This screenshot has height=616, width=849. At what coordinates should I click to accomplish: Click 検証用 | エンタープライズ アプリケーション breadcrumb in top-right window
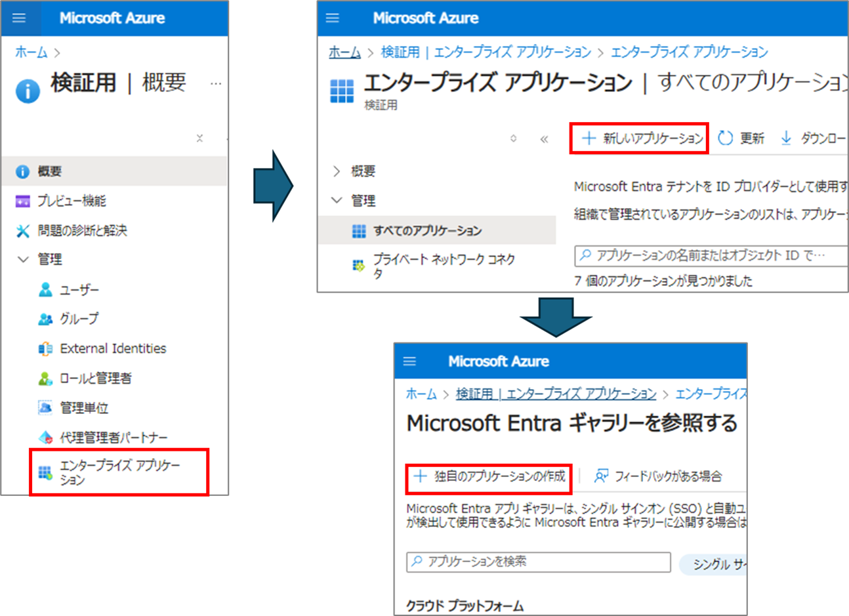pyautogui.click(x=486, y=52)
